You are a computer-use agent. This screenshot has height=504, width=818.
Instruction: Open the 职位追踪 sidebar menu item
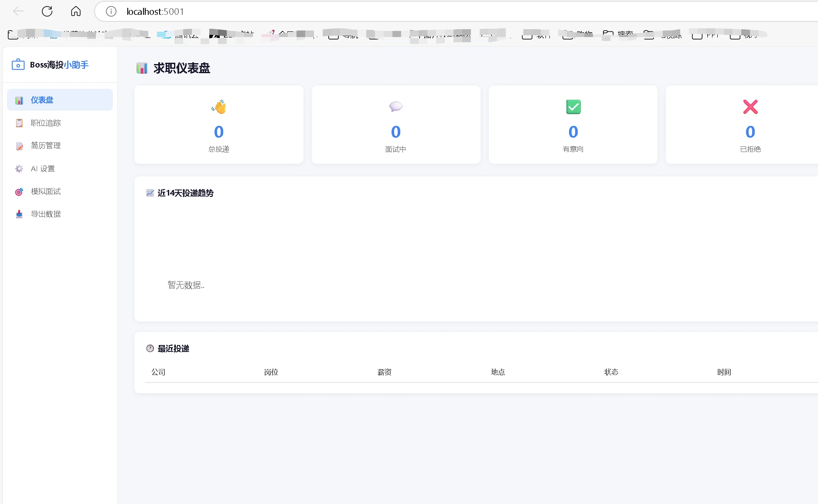[60, 123]
